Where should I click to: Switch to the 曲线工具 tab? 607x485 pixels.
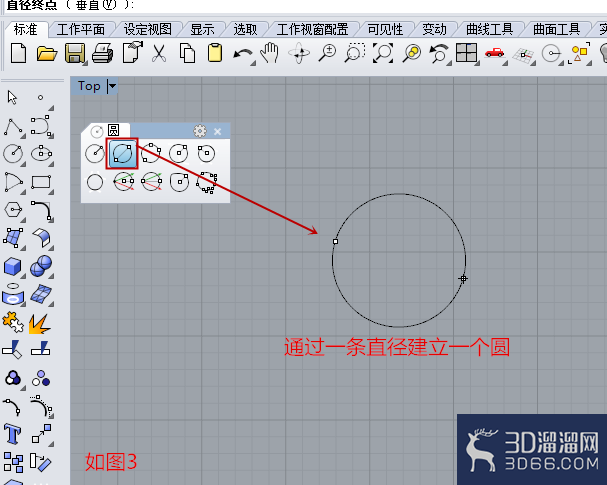click(489, 29)
